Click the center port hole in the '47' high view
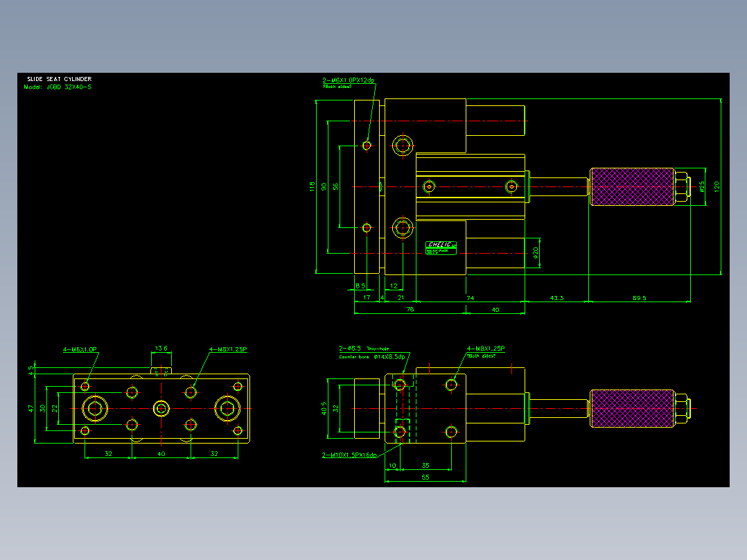 (161, 408)
